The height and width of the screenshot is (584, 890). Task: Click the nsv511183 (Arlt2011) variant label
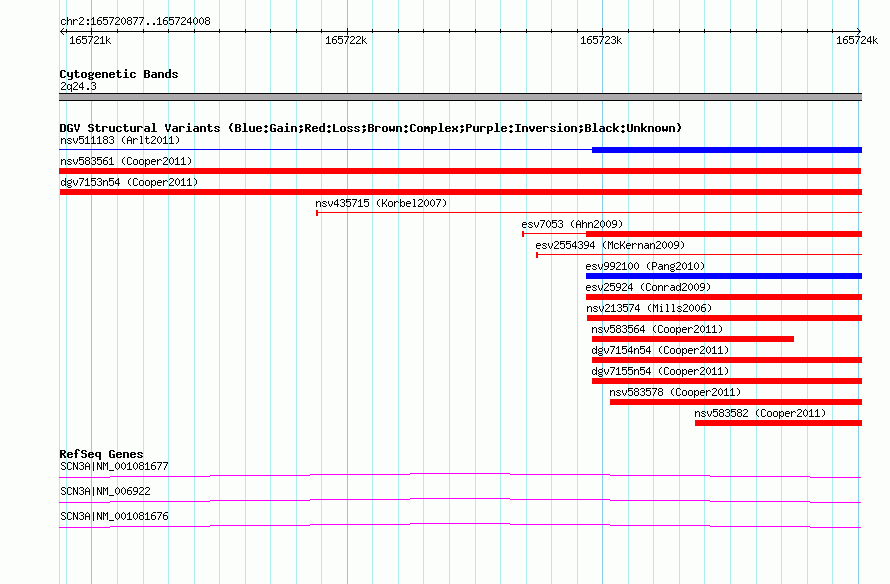120,140
